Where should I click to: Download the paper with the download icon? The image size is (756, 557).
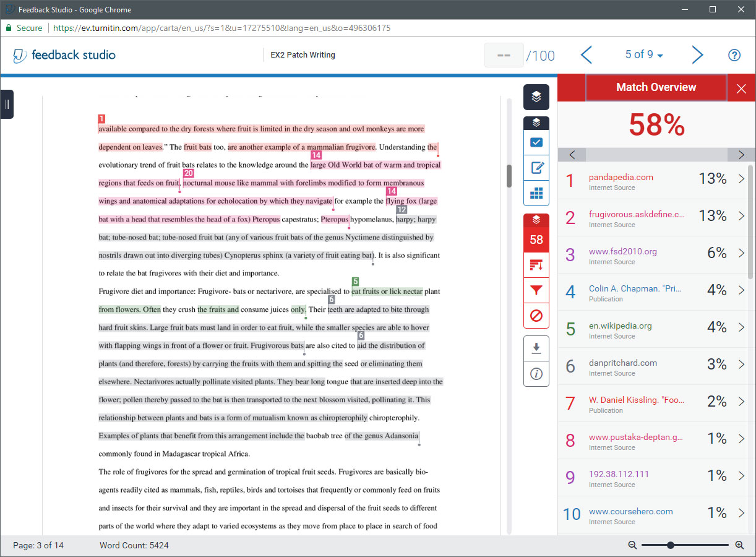[536, 348]
